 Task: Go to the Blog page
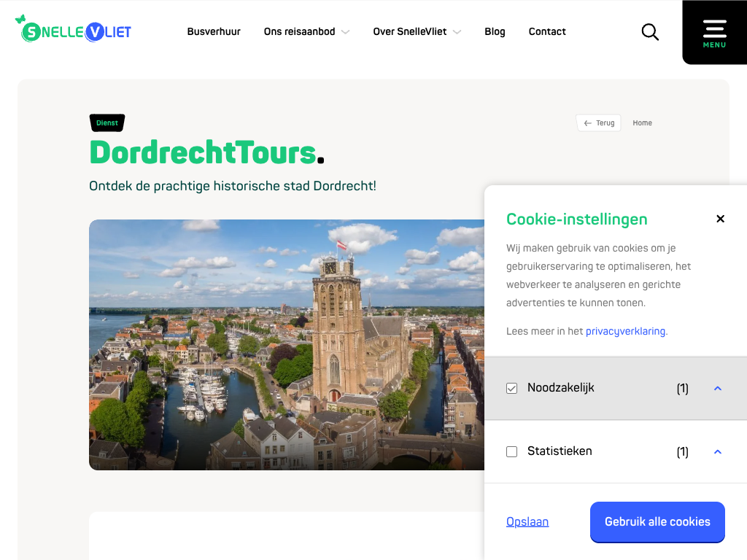tap(495, 32)
